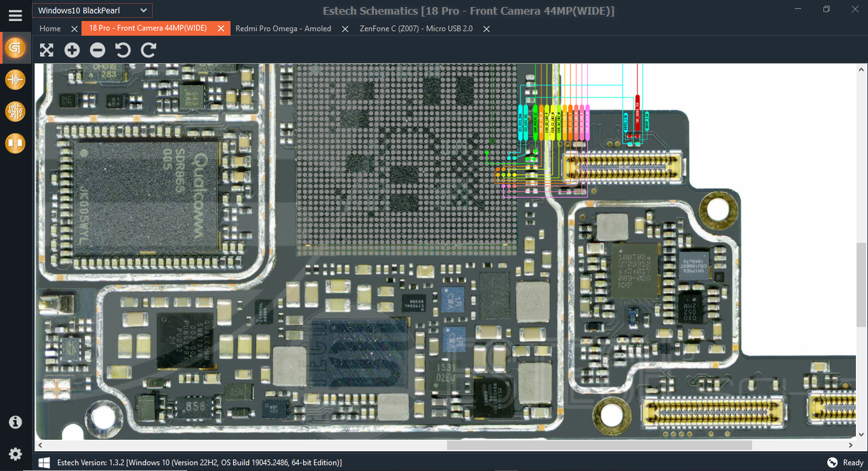Click the Estech Schematics window title text
The height and width of the screenshot is (471, 868).
point(469,11)
